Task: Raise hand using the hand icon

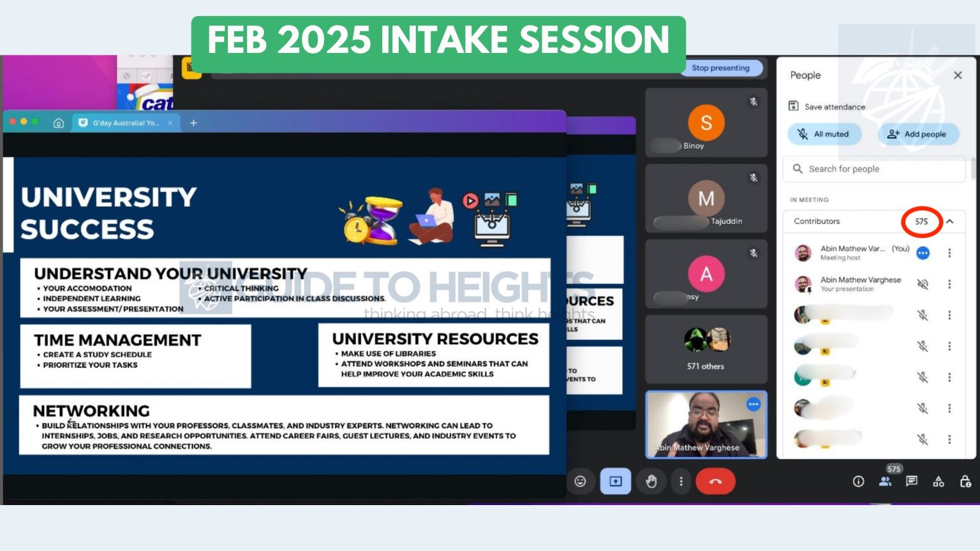Action: coord(651,481)
